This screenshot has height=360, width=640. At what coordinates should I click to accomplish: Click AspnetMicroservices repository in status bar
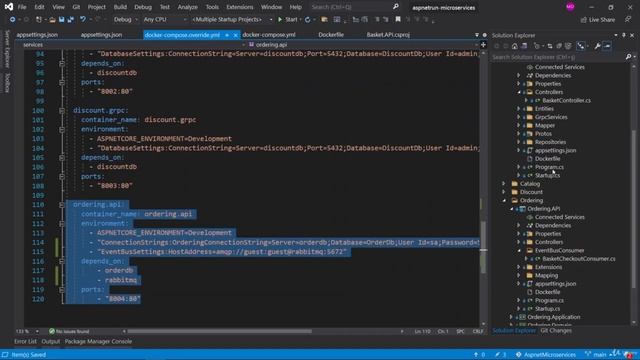pos(546,355)
